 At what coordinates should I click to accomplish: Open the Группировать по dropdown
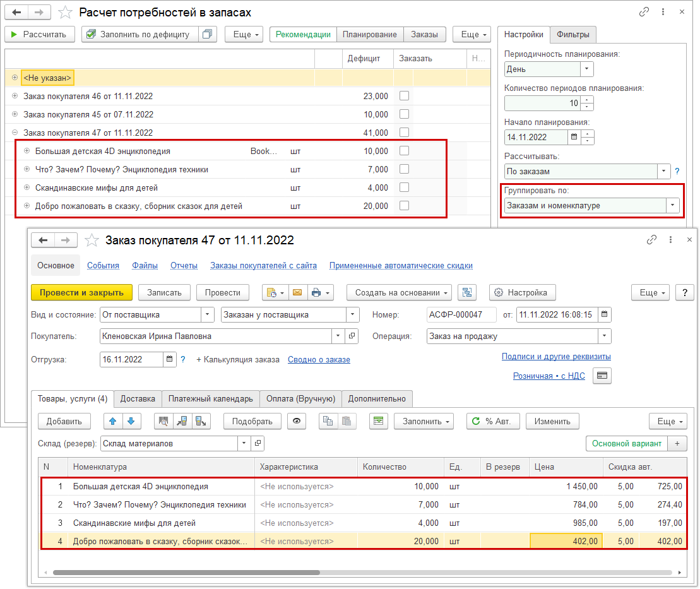[x=673, y=205]
